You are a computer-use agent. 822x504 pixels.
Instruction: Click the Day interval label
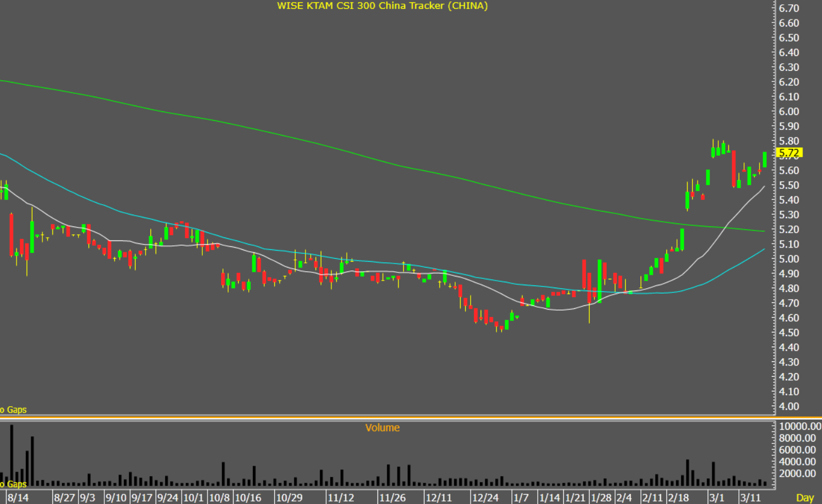(805, 499)
